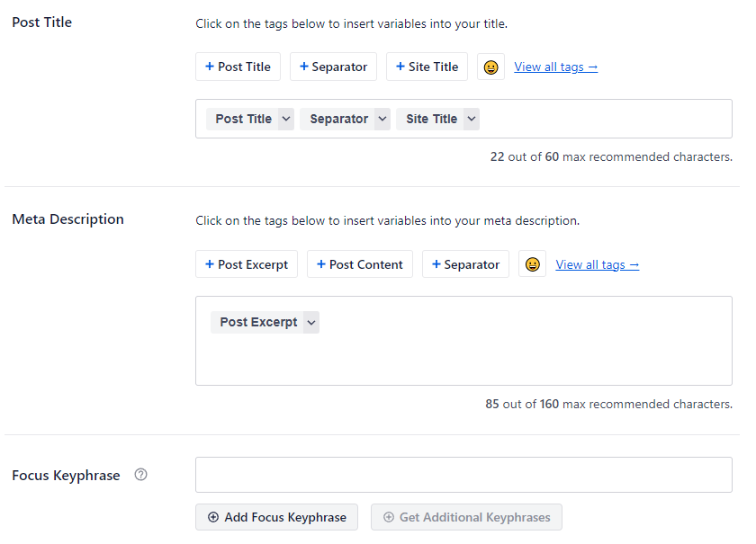The width and height of the screenshot is (756, 544).
Task: Insert a Separator into meta description
Action: coord(465,263)
